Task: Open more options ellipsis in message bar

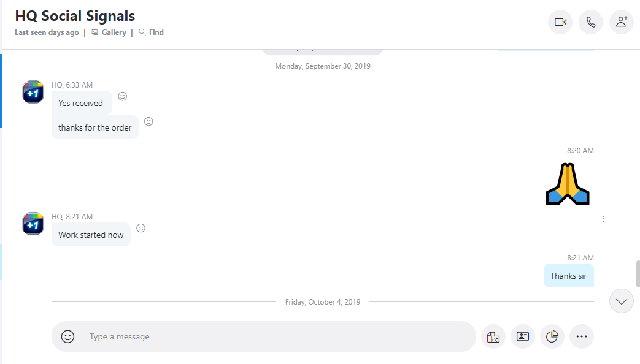Action: click(x=581, y=336)
